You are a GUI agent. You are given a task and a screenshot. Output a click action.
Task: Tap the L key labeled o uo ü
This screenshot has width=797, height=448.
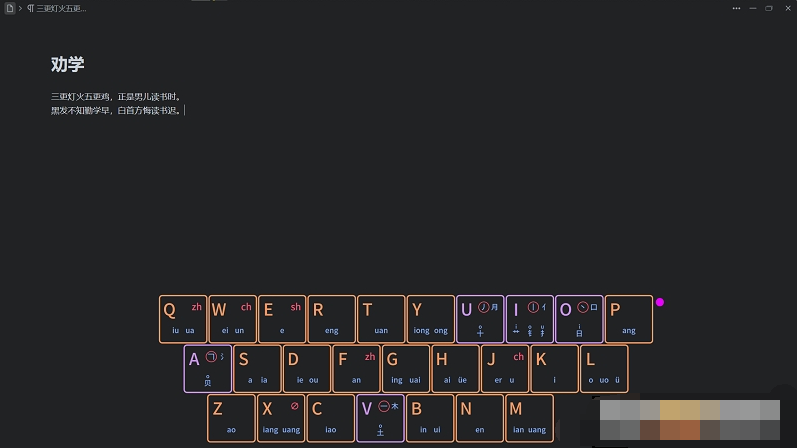(604, 369)
